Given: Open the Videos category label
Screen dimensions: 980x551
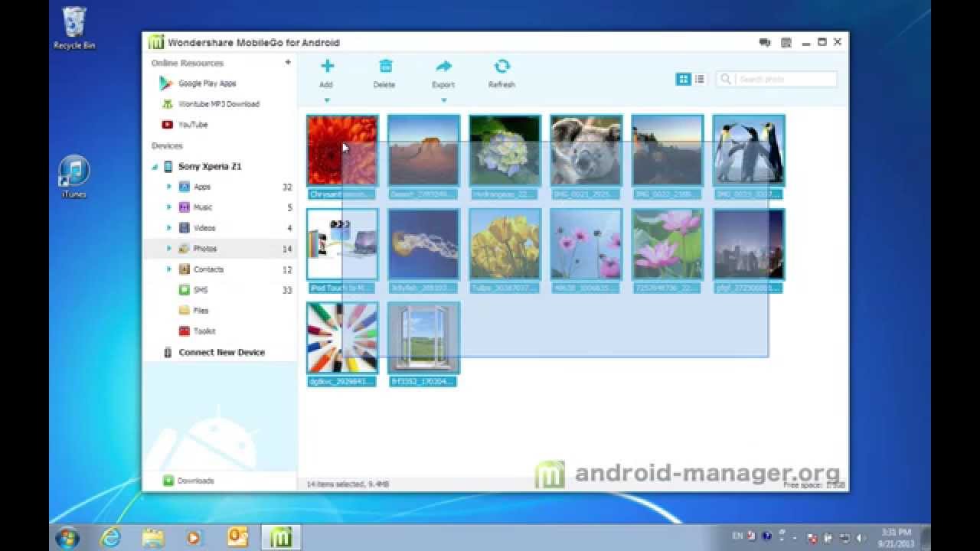Looking at the screenshot, I should [x=204, y=228].
